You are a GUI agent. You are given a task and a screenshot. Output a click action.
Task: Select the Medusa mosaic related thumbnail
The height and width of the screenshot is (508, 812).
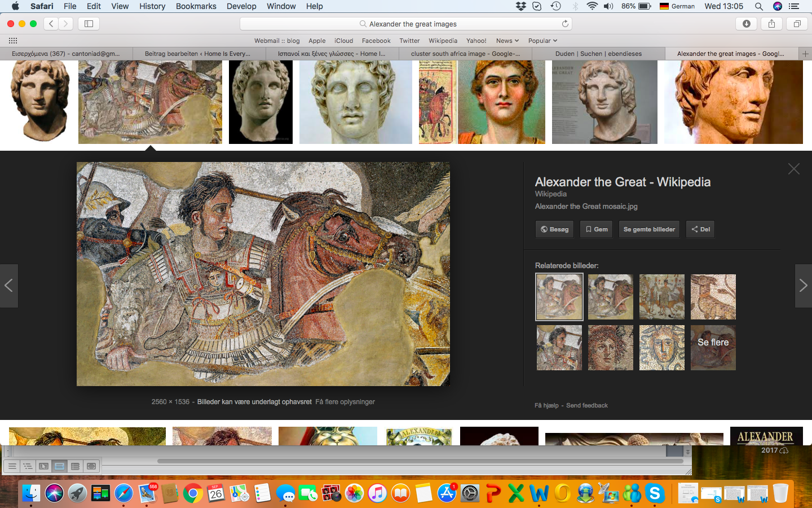pos(662,348)
